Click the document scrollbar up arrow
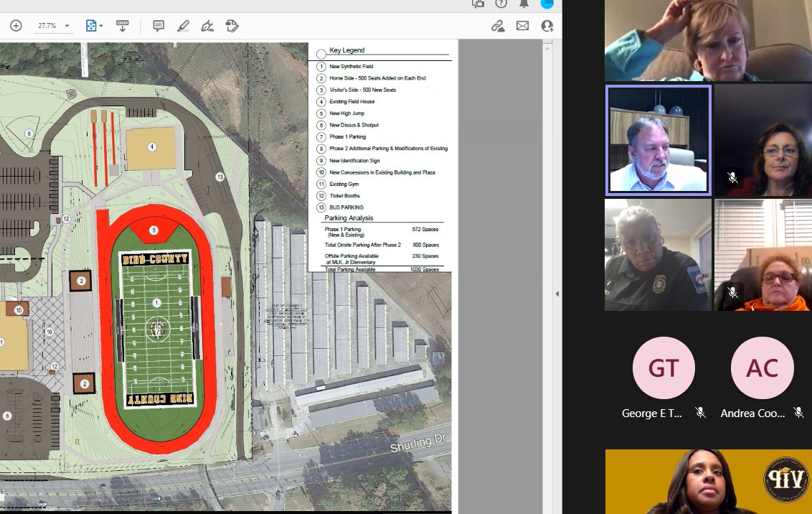Image resolution: width=812 pixels, height=514 pixels. point(547,49)
